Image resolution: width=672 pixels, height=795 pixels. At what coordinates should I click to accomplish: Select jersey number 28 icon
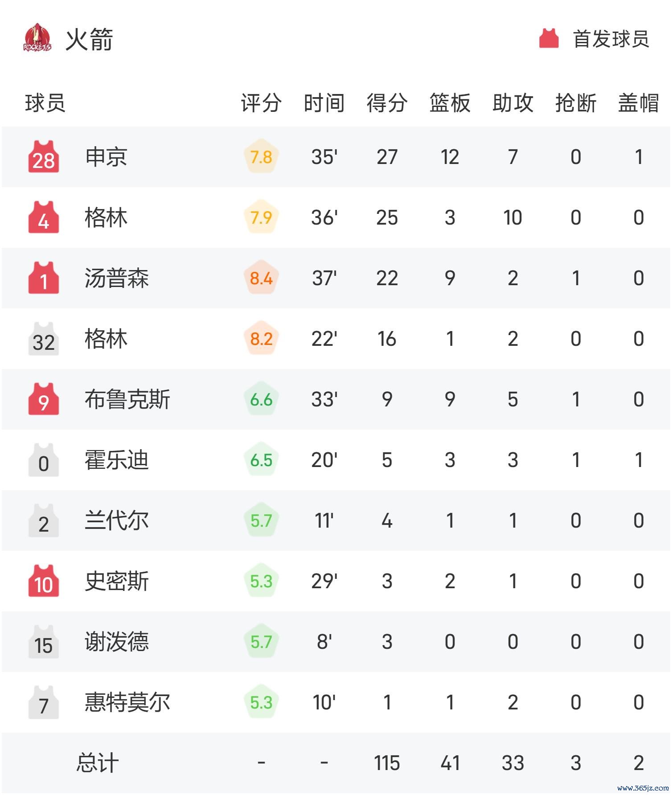tap(44, 157)
